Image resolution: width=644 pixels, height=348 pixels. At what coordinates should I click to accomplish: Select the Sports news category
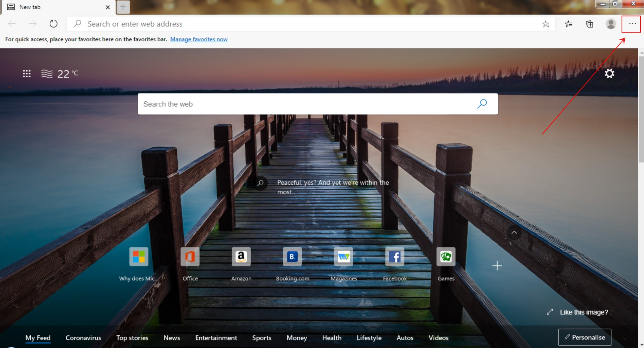click(262, 338)
